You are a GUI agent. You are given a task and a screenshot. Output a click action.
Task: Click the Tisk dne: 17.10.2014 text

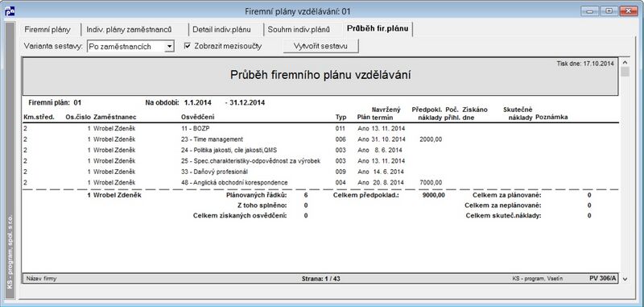tap(585, 64)
